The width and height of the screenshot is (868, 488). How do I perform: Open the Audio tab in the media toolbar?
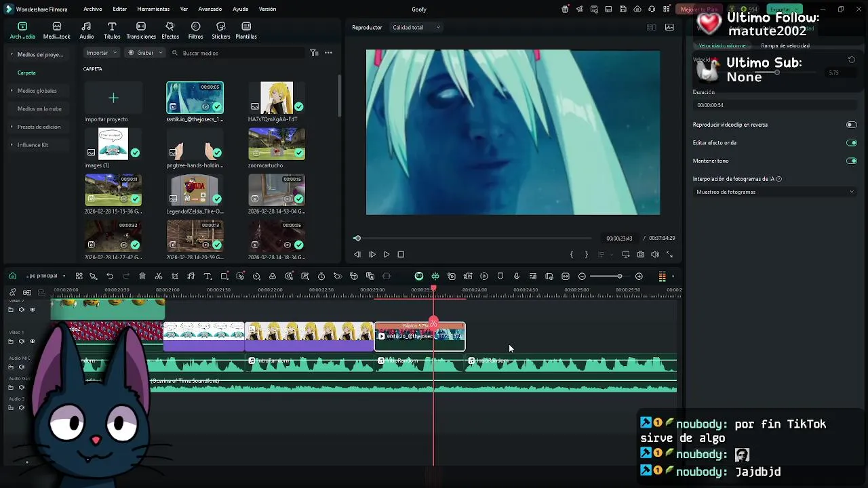(87, 30)
